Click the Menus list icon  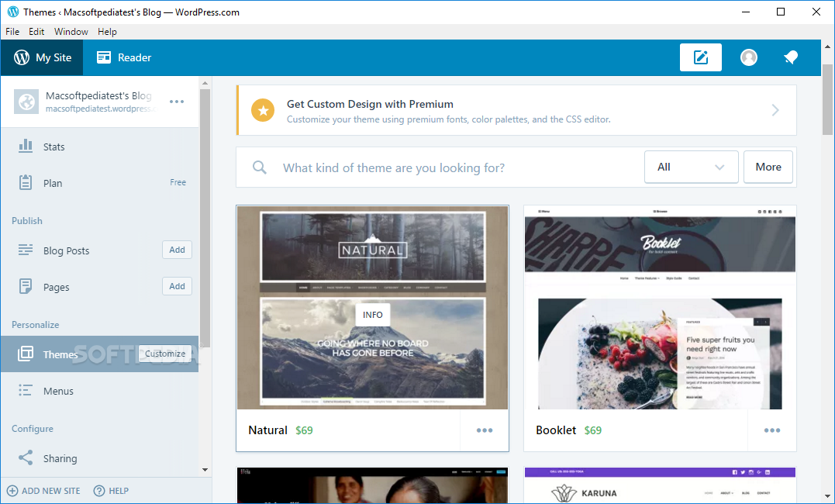click(x=26, y=390)
